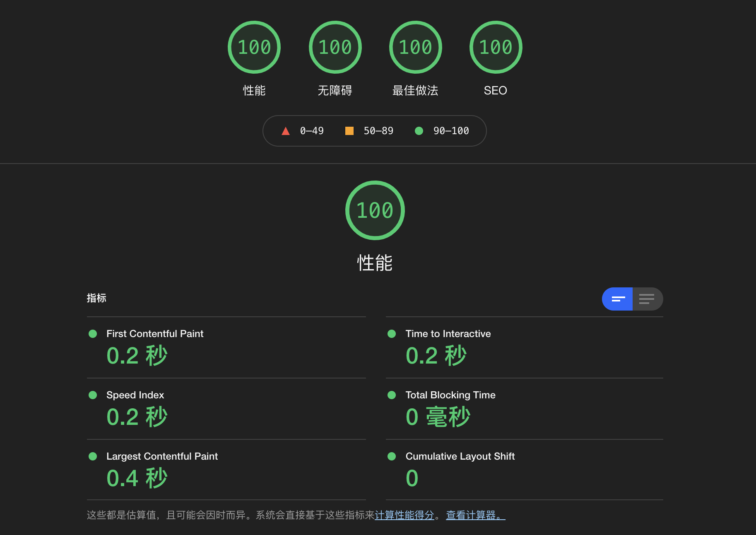Open the 计算性能得分 link
Viewport: 756px width, 535px height.
[x=404, y=516]
